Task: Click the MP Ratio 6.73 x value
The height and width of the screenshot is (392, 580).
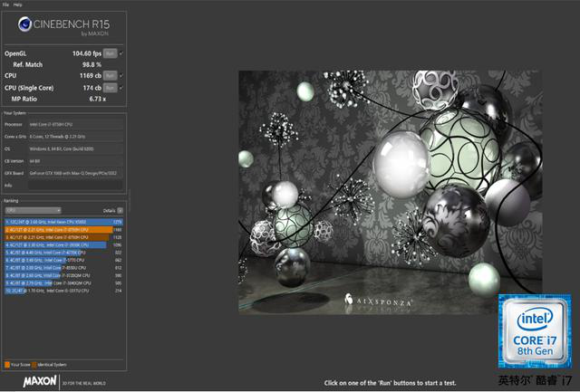Action: point(98,99)
